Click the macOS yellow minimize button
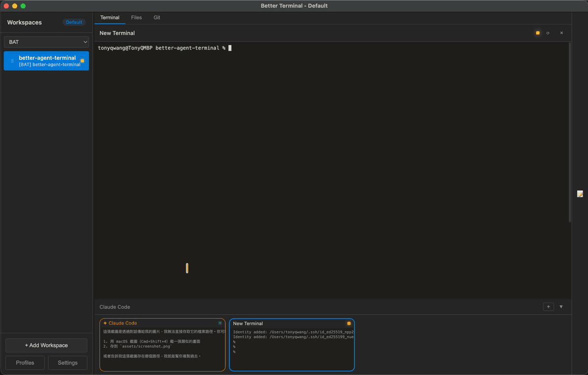Viewport: 588px width, 375px height. click(15, 6)
